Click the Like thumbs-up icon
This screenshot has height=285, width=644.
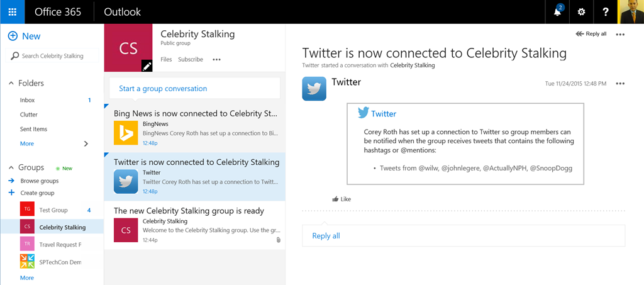pos(336,199)
